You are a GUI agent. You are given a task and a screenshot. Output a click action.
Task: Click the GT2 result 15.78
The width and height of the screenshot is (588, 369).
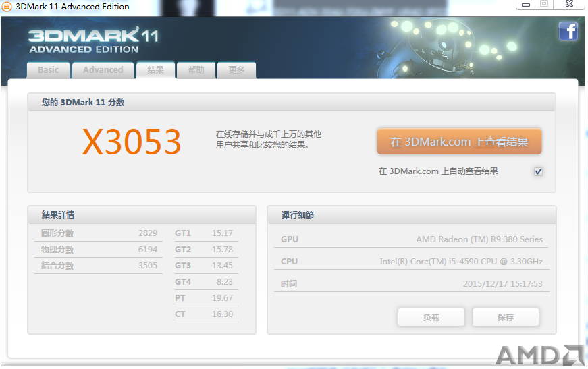coord(222,249)
